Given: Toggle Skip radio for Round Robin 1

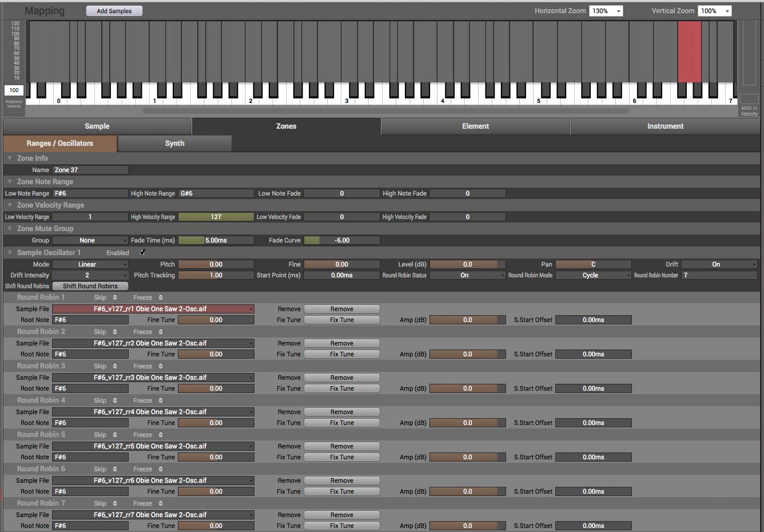Looking at the screenshot, I should click(x=115, y=297).
